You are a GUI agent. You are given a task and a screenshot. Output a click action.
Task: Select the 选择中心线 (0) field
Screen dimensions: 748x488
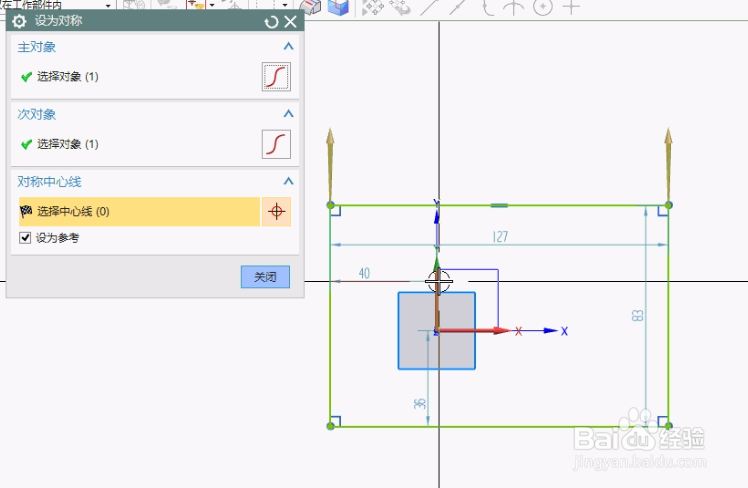[139, 211]
